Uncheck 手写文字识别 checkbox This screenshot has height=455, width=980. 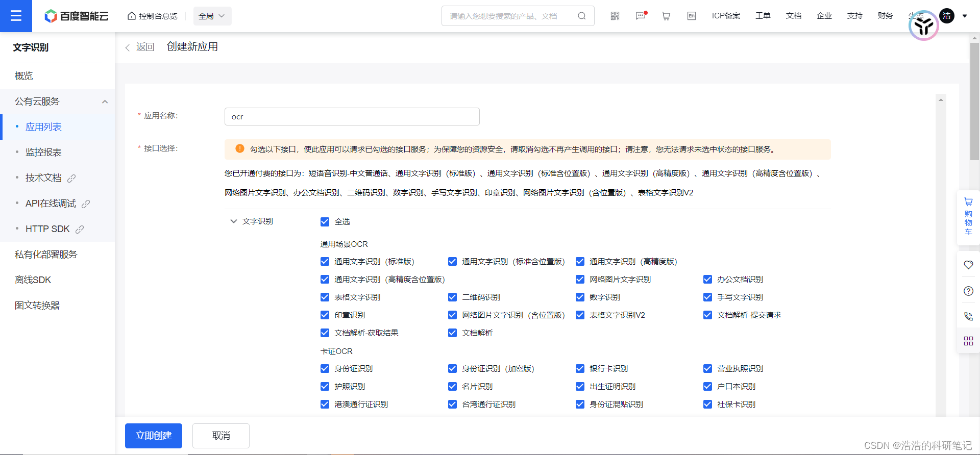707,297
